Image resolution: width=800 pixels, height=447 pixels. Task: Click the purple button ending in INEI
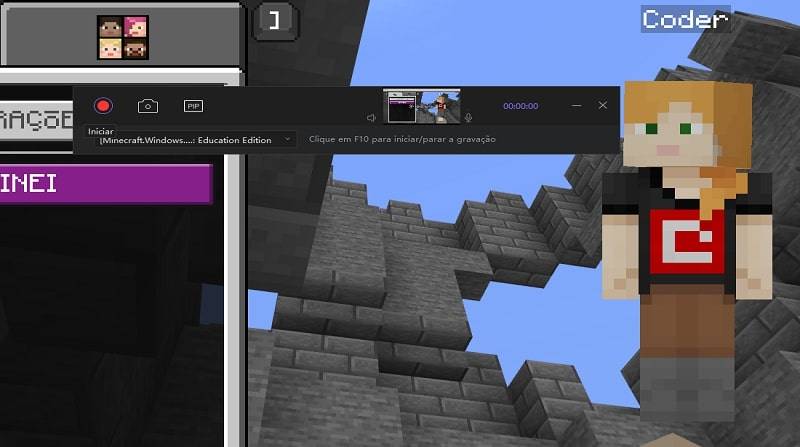(x=105, y=184)
